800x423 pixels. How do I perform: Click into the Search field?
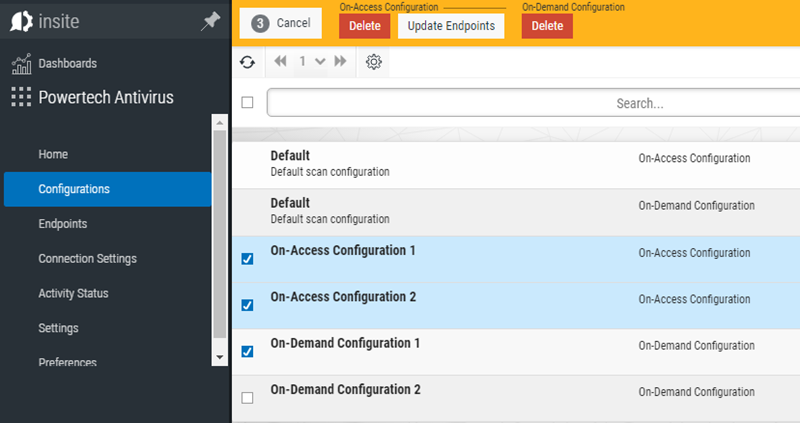pyautogui.click(x=533, y=103)
